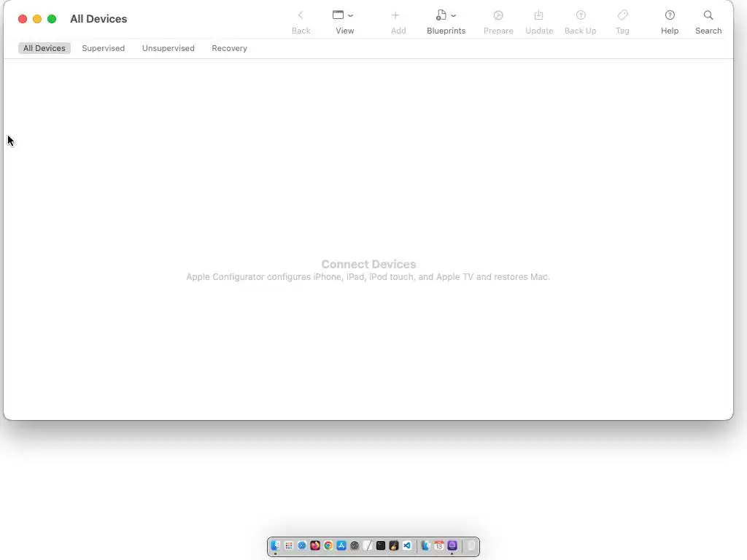Launch Google Chrome from the Dock
The height and width of the screenshot is (560, 747).
coord(328,545)
